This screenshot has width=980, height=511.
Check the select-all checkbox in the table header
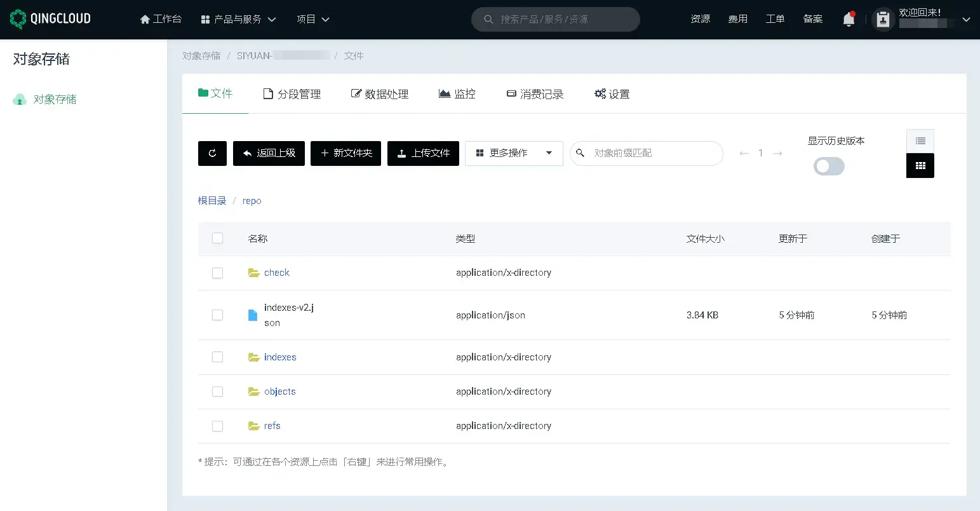coord(217,238)
